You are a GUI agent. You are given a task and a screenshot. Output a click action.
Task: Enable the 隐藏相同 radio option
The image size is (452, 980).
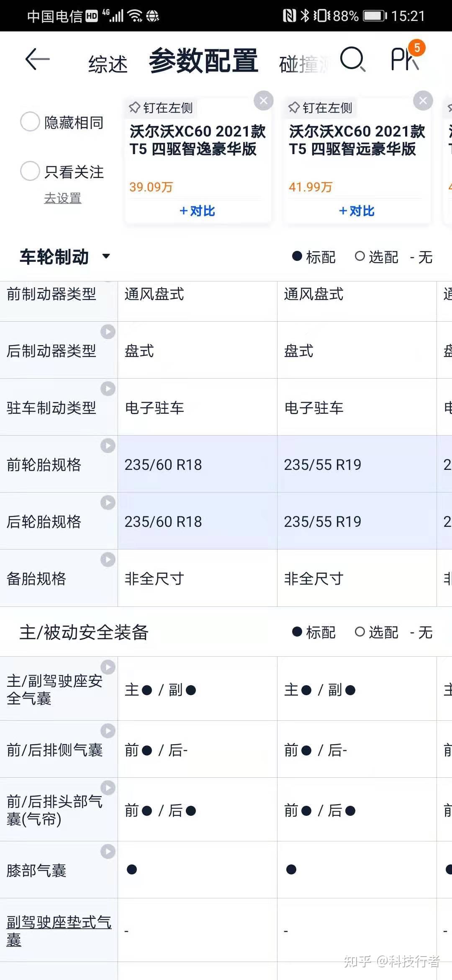click(x=30, y=122)
